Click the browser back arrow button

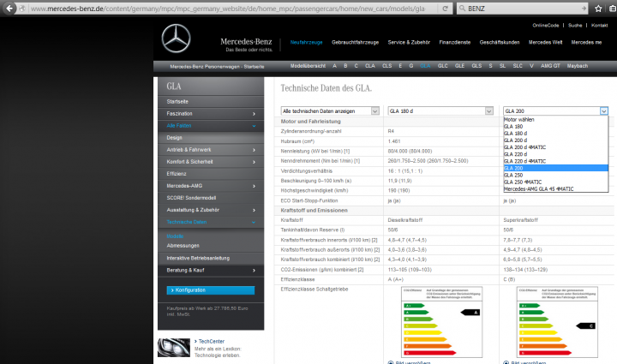[9, 9]
